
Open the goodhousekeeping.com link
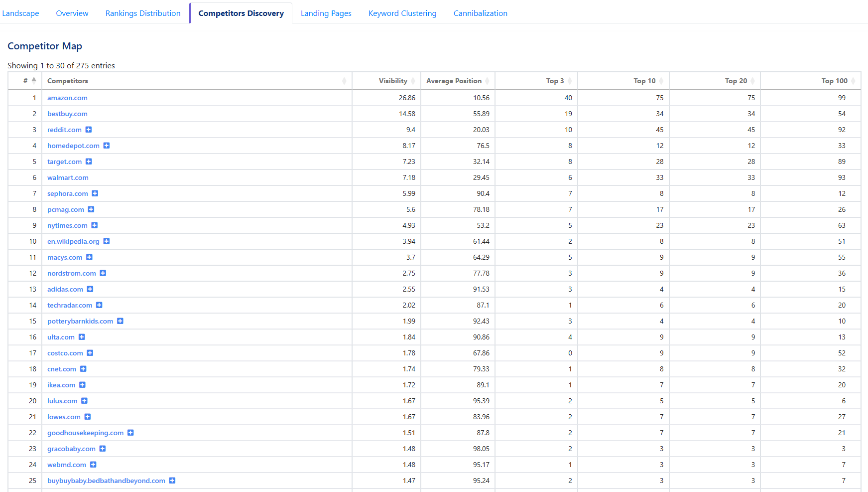[85, 433]
